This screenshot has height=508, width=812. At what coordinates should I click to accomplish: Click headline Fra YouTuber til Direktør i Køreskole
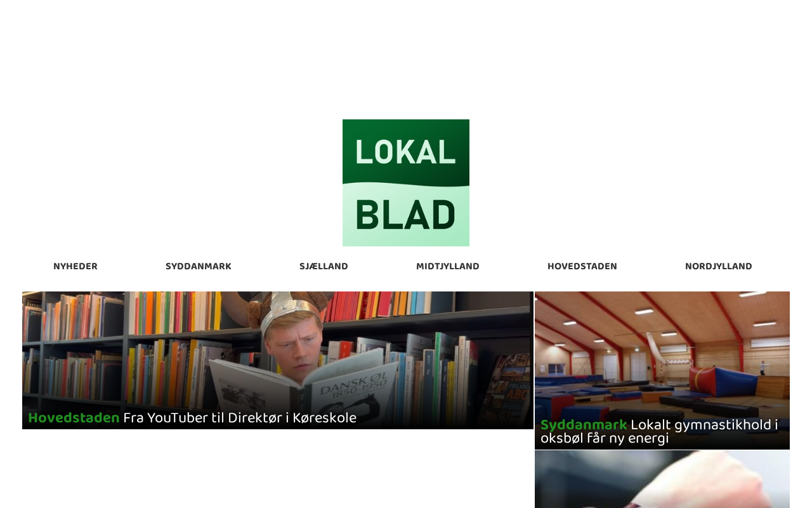pos(240,418)
